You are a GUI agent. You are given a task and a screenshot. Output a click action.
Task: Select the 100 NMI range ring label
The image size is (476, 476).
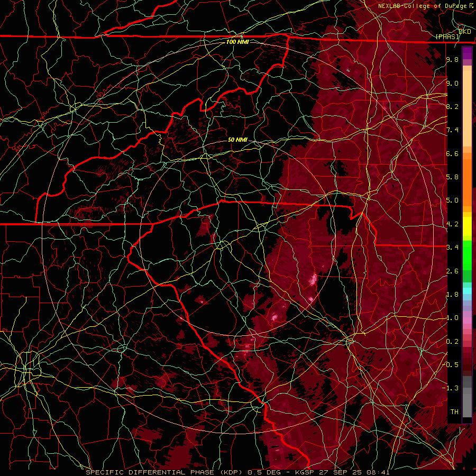(237, 42)
